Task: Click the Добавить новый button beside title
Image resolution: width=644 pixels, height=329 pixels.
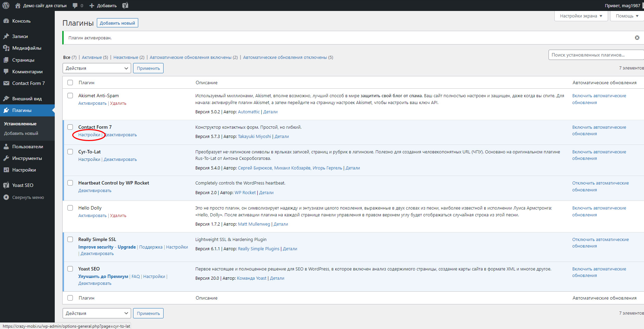Action: tap(117, 23)
